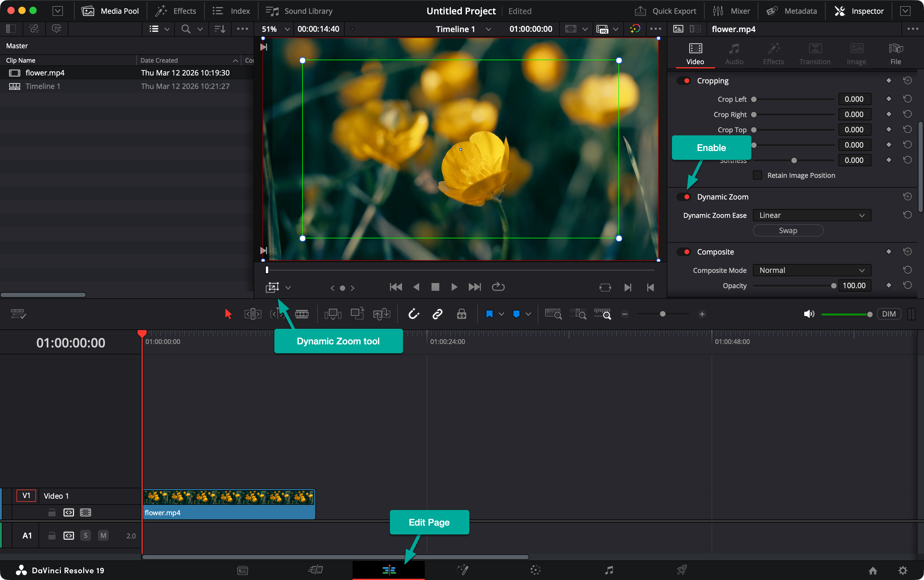Viewport: 924px width, 580px height.
Task: Enable the Snapping magnet tool
Action: coord(413,314)
